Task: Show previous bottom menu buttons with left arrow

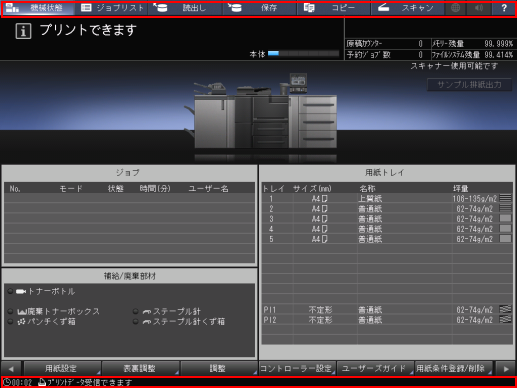Action: (11, 369)
